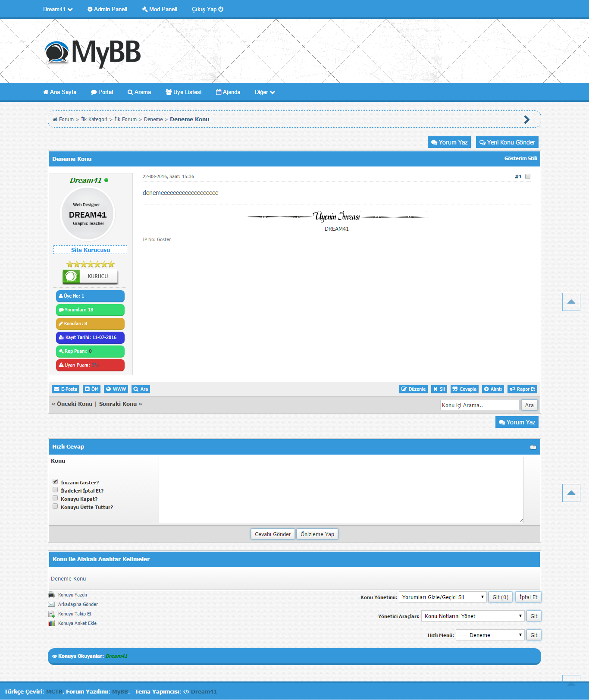Screen dimensions: 589x700
Task: Open the Hızlı Menü forum dropdown
Action: click(x=490, y=635)
